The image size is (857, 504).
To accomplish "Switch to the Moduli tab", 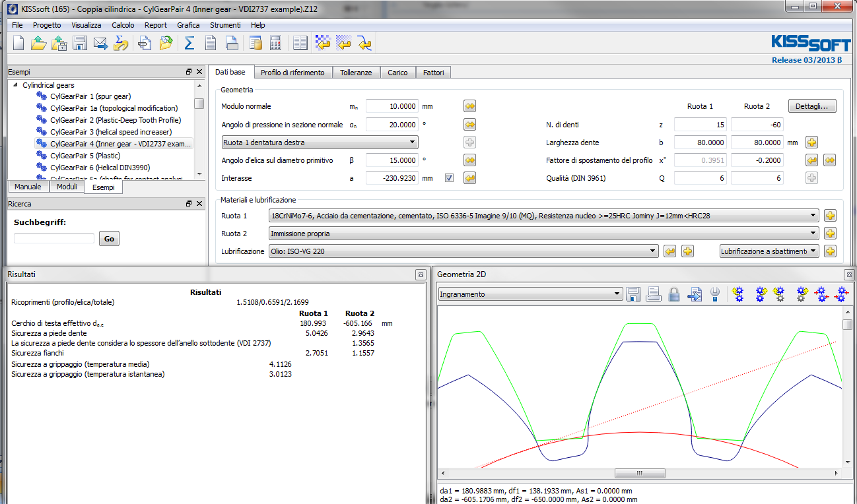I will pos(67,187).
